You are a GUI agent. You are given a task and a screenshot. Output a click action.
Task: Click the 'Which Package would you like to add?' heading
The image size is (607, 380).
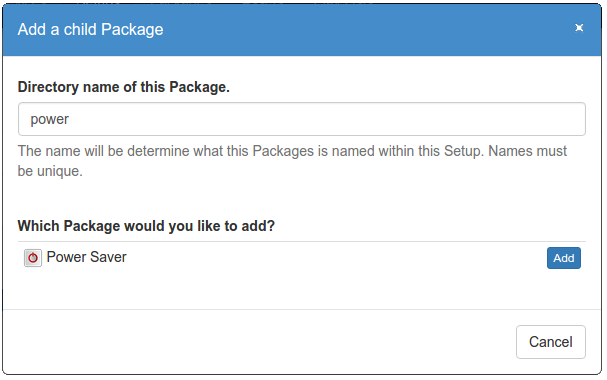click(x=146, y=226)
